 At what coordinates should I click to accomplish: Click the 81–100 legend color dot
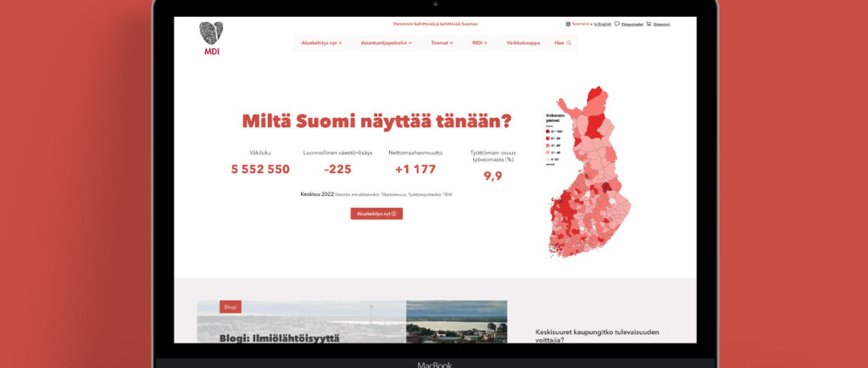click(547, 131)
